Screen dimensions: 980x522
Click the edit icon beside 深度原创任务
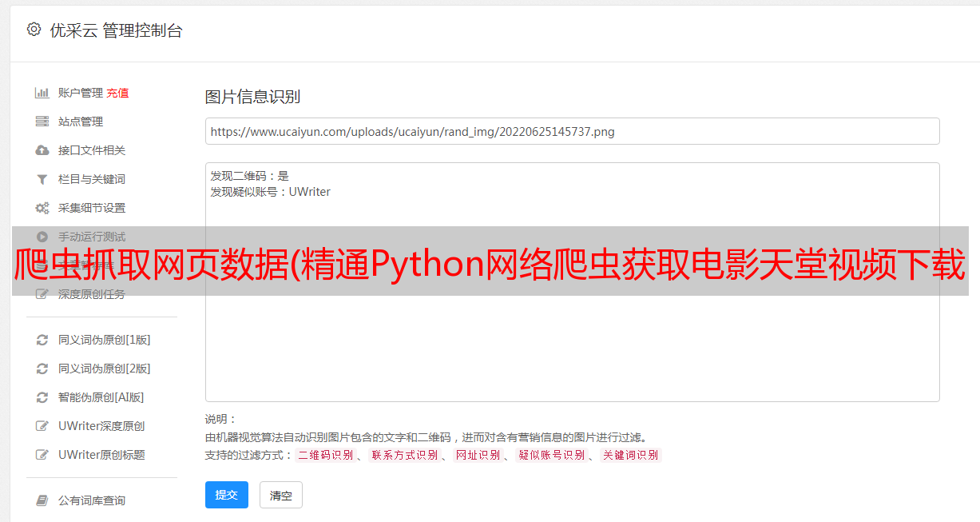[x=42, y=294]
